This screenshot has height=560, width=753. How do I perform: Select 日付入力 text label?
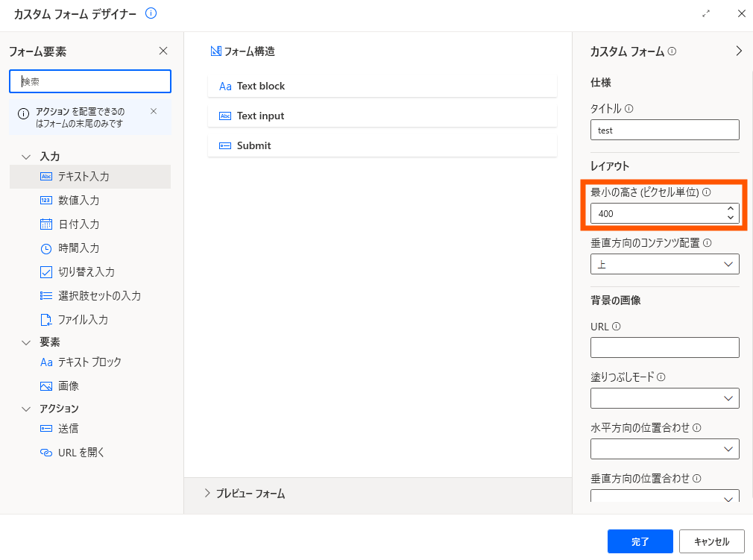79,224
